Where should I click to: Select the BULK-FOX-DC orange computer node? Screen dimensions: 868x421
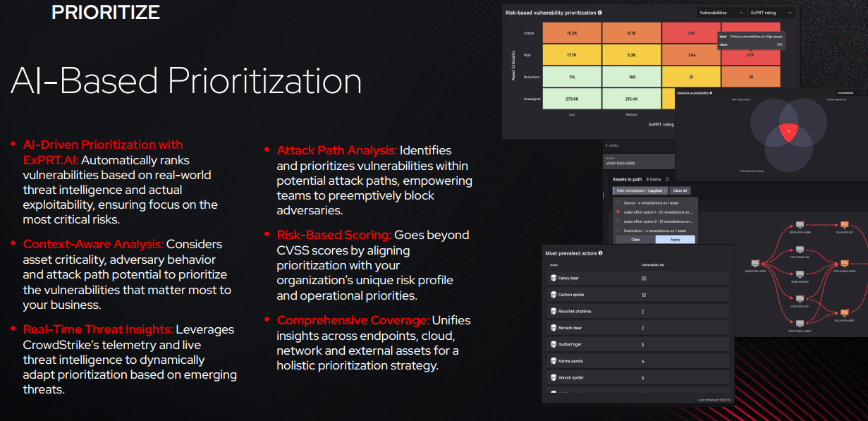point(845,224)
